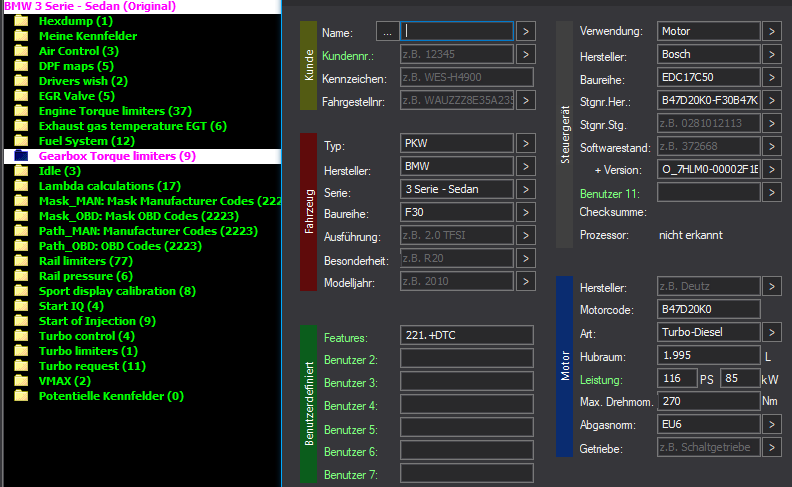
Task: Select Path_OBD: OBD Codes (2223) entry
Action: 120,246
